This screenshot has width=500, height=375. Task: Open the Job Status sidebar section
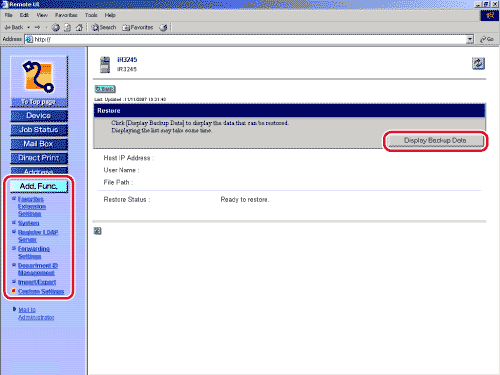pos(39,130)
